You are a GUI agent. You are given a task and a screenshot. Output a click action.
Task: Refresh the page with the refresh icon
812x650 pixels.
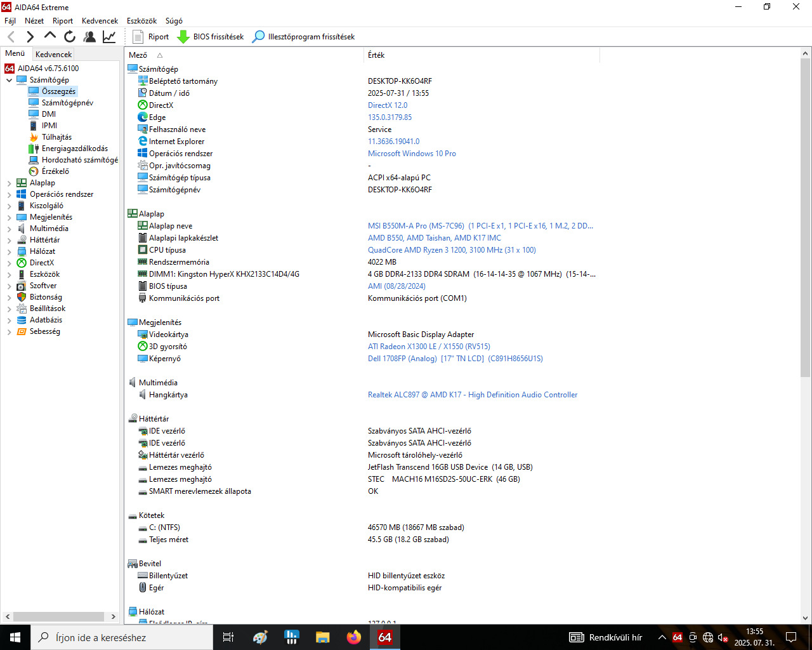[70, 37]
